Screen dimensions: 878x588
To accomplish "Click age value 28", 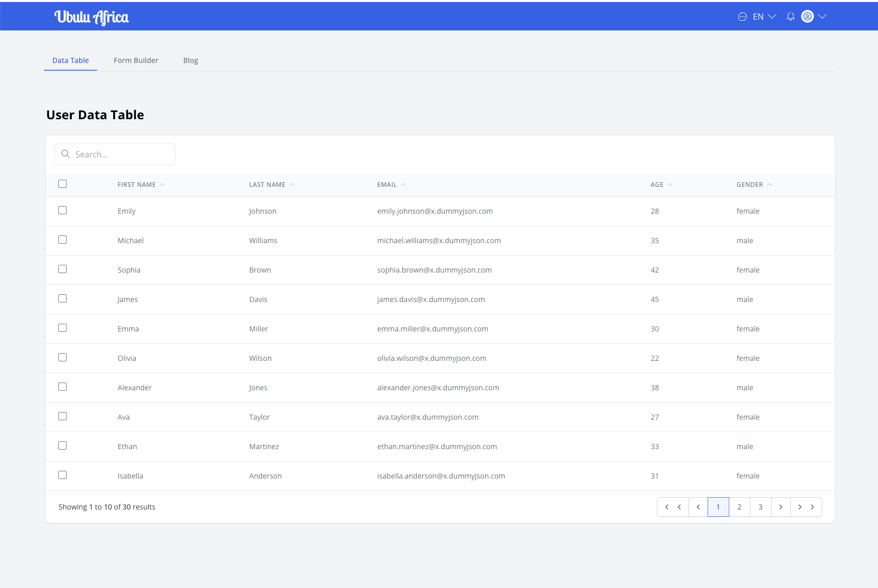I will coord(654,211).
